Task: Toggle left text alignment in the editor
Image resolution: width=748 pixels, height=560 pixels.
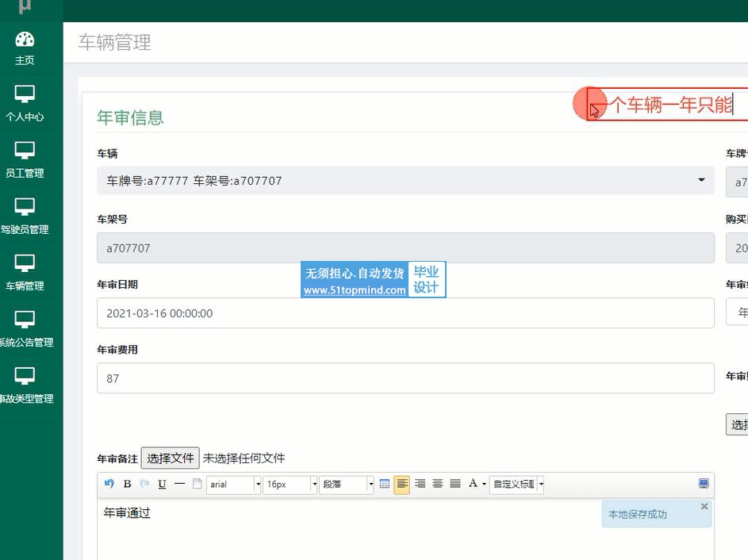Action: 402,484
